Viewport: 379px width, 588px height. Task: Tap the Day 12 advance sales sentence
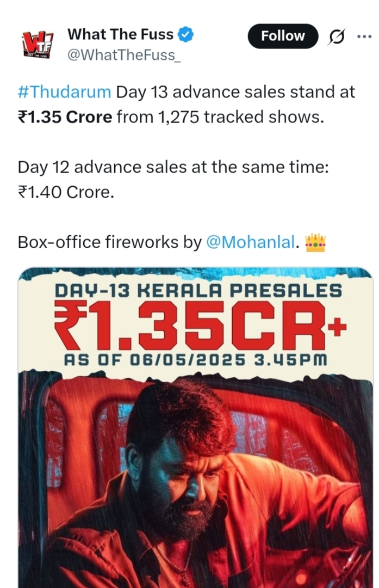[173, 167]
